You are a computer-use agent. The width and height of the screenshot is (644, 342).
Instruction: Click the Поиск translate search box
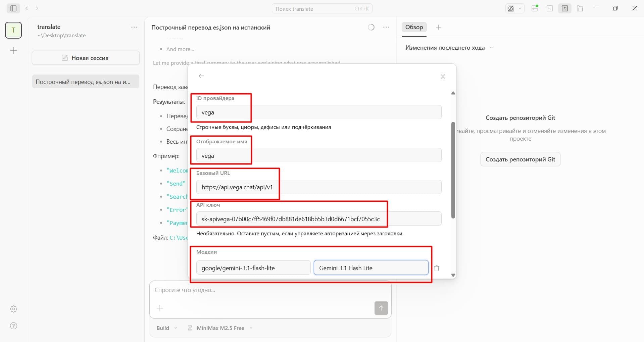click(x=322, y=9)
